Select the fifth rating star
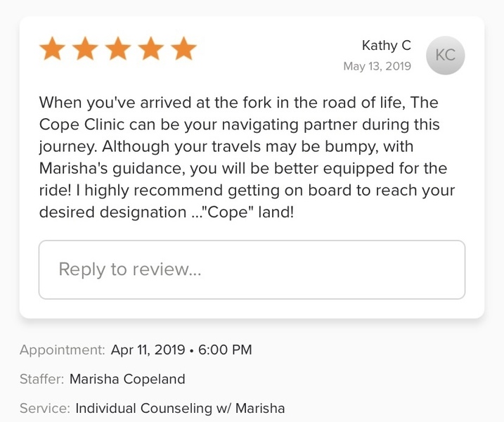Viewport: 504px width, 422px height. pyautogui.click(x=183, y=50)
